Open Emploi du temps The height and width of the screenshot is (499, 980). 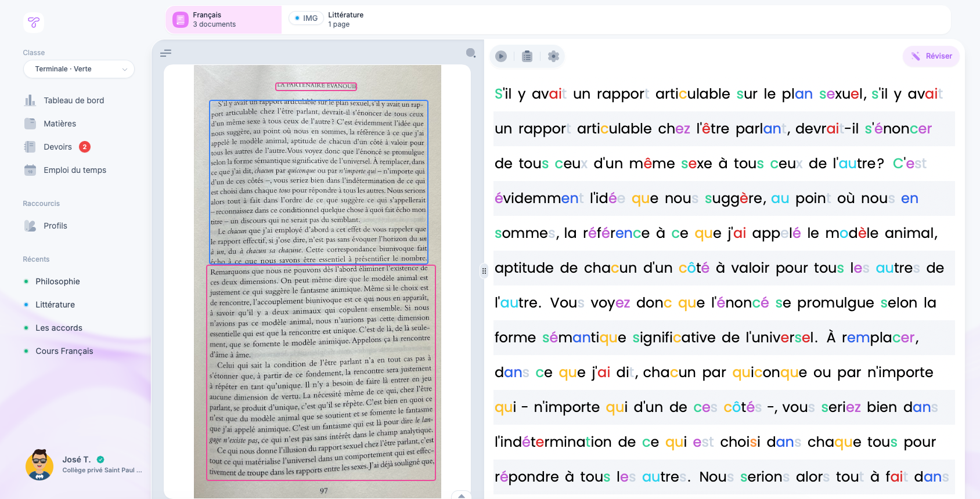click(75, 170)
